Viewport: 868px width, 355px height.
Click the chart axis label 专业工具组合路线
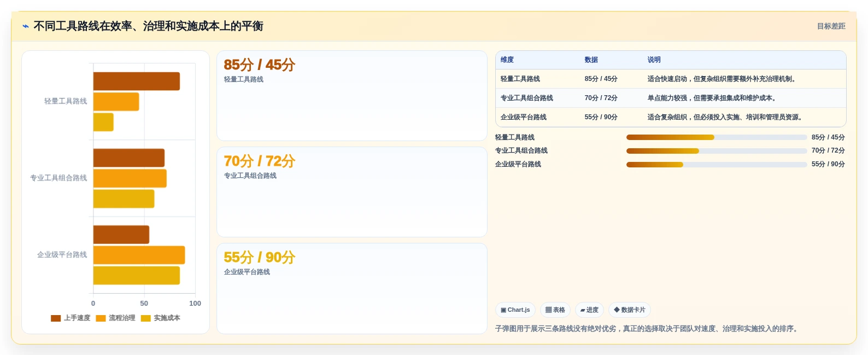pos(58,178)
